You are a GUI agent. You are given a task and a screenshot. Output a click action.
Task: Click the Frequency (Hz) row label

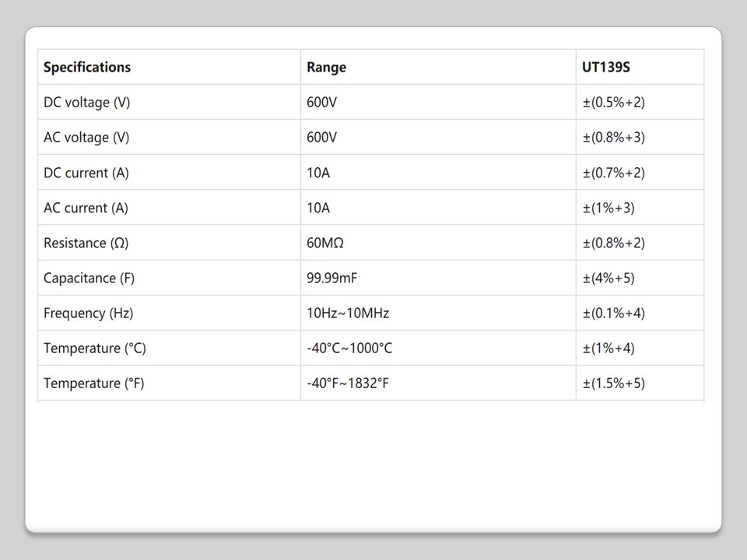[x=88, y=313]
